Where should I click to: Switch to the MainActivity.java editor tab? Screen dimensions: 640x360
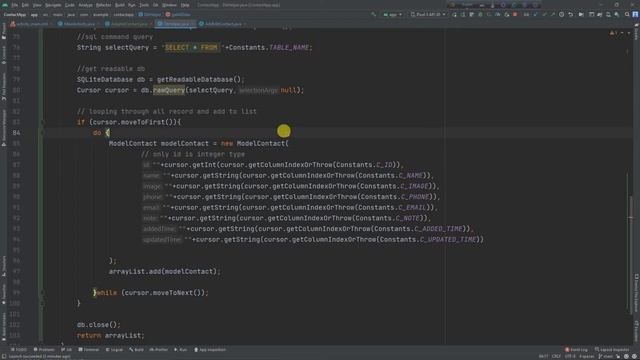(x=78, y=24)
